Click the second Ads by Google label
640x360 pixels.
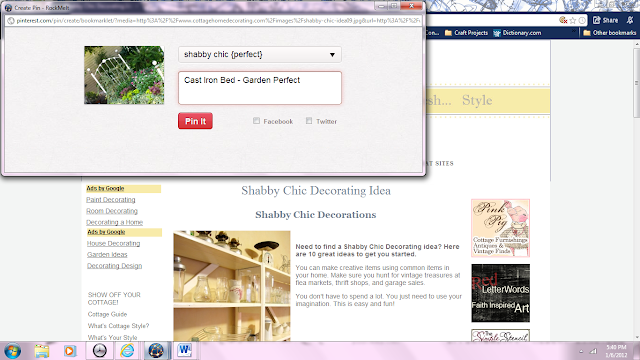click(x=106, y=232)
